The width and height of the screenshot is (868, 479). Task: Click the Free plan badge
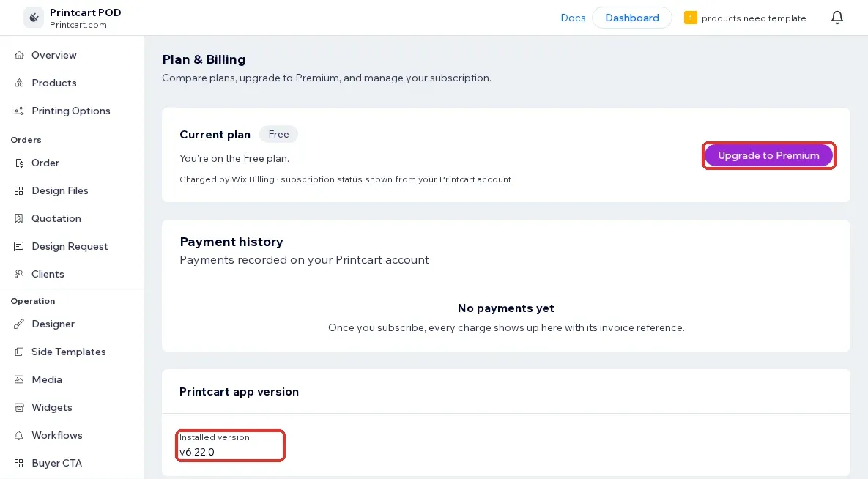point(278,134)
